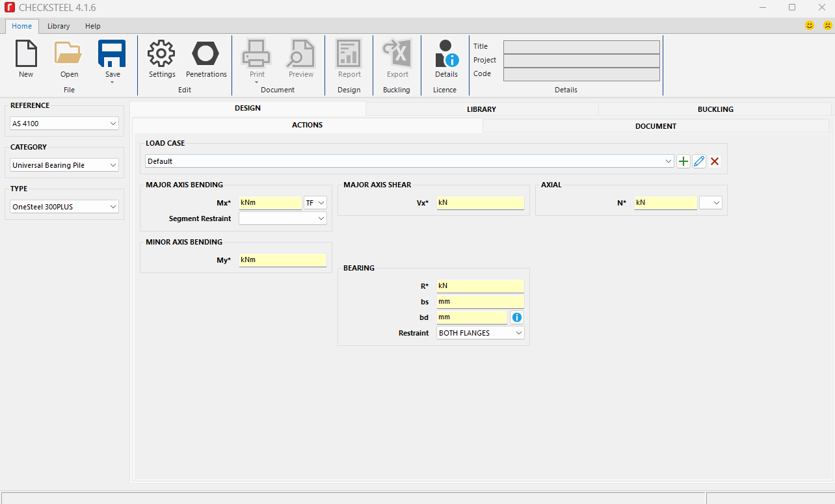Minimize the CHECKSTEEL window
The image size is (835, 504).
(762, 7)
